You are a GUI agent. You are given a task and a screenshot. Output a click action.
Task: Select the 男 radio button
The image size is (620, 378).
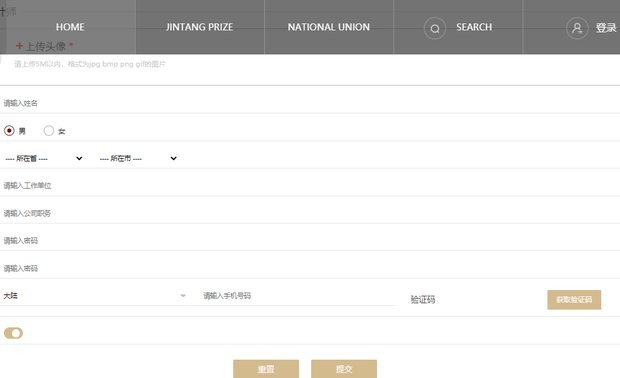9,130
